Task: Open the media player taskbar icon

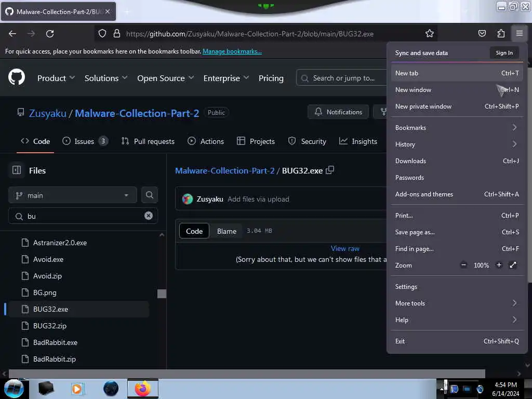Action: tap(77, 389)
